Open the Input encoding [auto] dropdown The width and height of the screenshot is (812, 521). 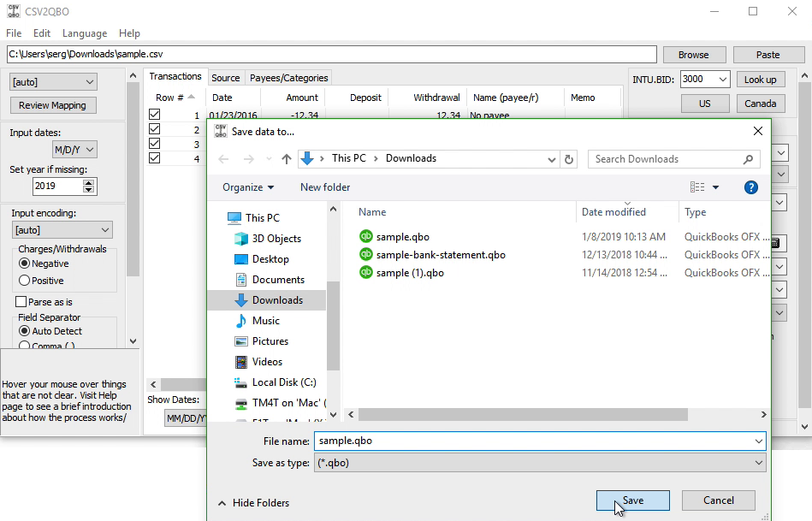[62, 230]
